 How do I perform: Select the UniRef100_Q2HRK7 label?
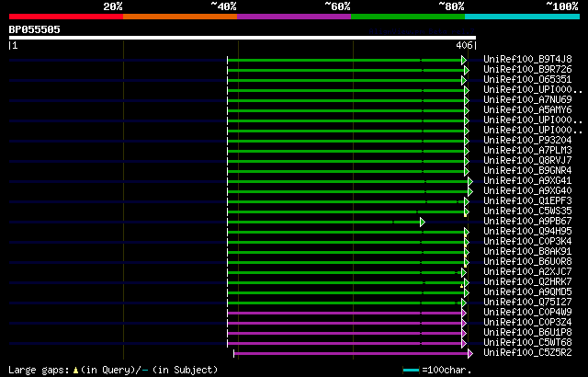(x=527, y=281)
